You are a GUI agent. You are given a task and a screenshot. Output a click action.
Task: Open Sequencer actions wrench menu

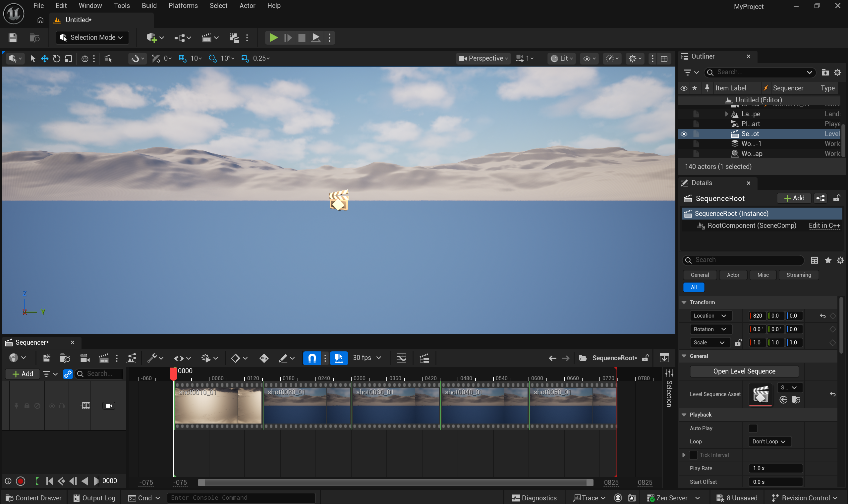click(155, 358)
